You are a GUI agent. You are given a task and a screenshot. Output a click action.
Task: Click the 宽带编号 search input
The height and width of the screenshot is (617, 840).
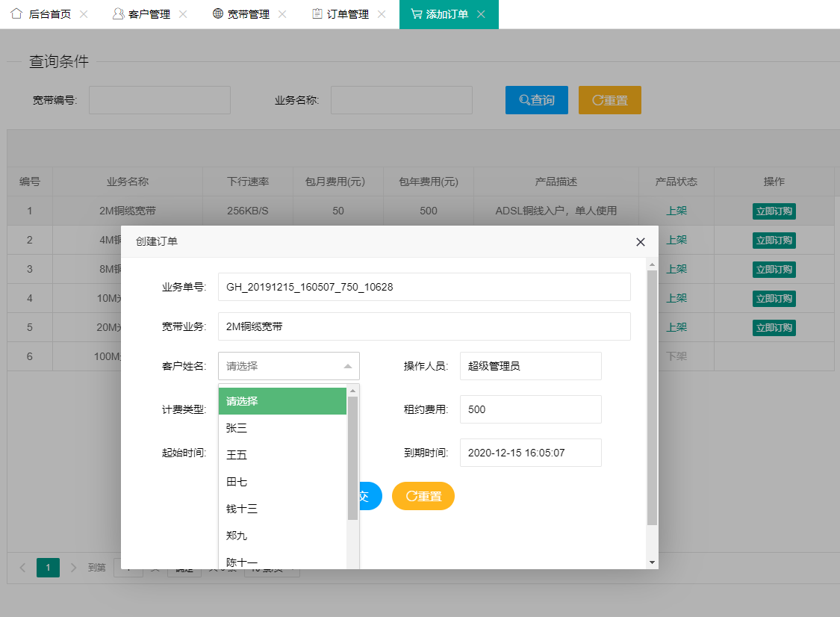click(x=160, y=100)
